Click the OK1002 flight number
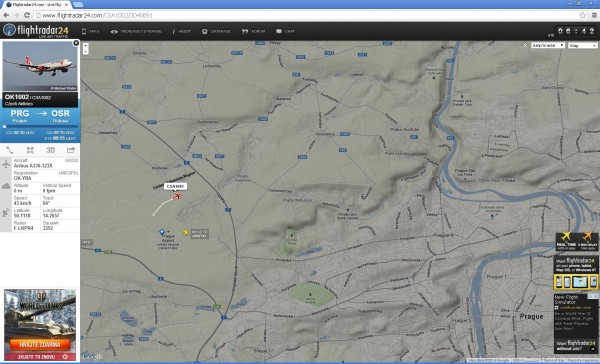This screenshot has width=600, height=364. click(17, 97)
